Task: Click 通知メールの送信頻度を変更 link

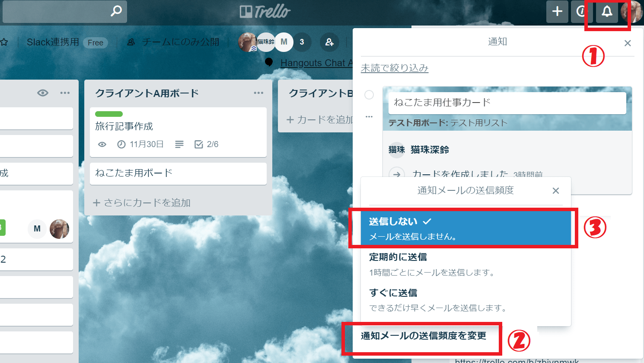Action: click(x=423, y=336)
